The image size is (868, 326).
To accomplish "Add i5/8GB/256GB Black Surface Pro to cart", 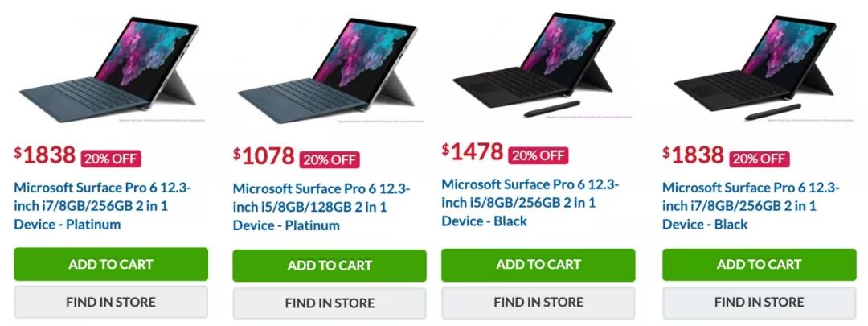I will (x=538, y=265).
